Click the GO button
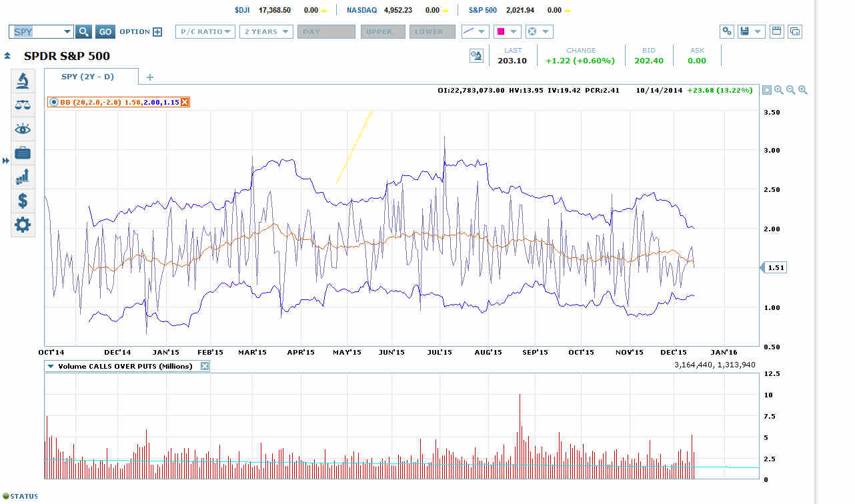This screenshot has width=855, height=504. coord(105,31)
